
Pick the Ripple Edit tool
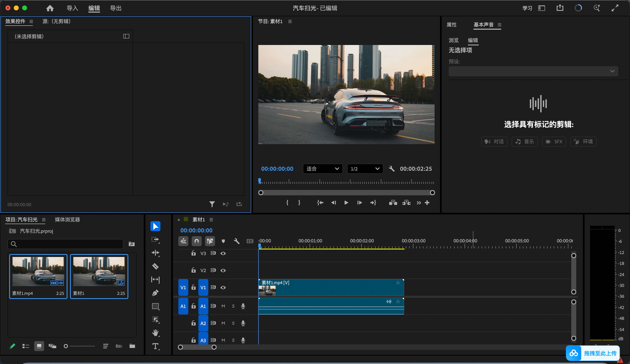155,253
